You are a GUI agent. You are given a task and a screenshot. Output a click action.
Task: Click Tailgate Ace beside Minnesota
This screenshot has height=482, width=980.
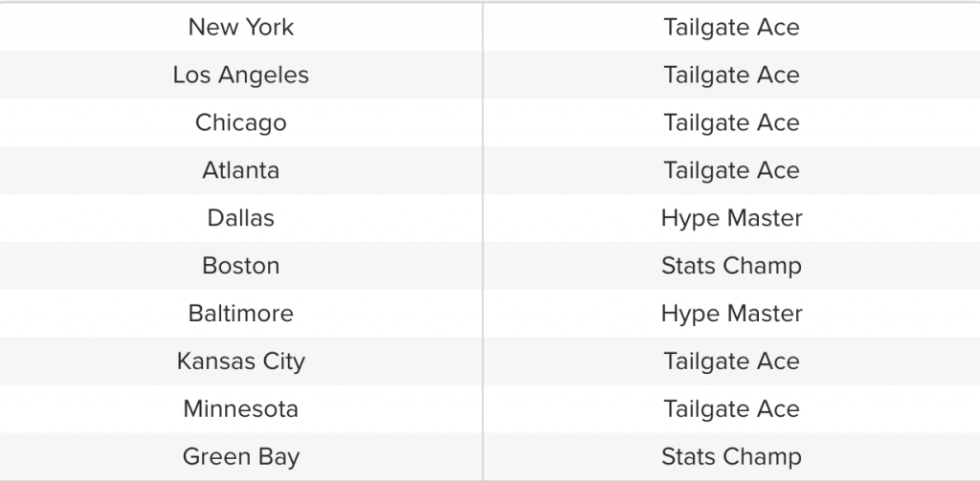click(x=731, y=409)
